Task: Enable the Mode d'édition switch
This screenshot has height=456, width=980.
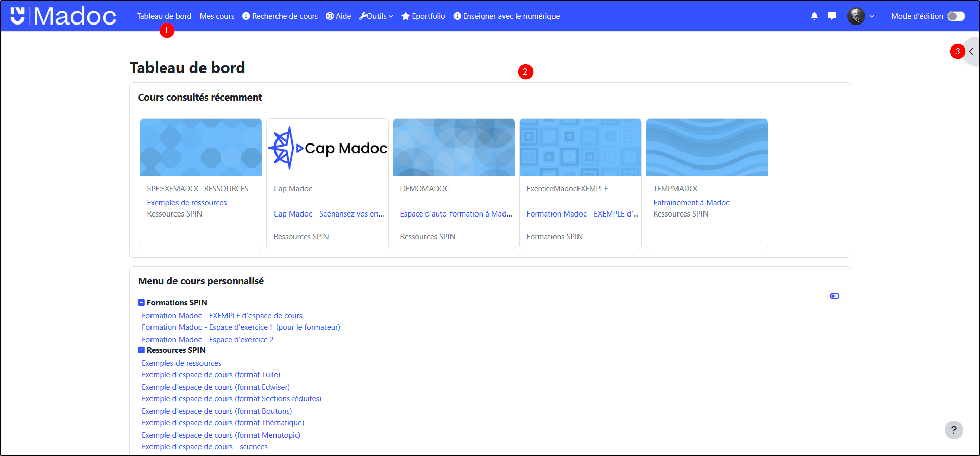Action: point(956,16)
